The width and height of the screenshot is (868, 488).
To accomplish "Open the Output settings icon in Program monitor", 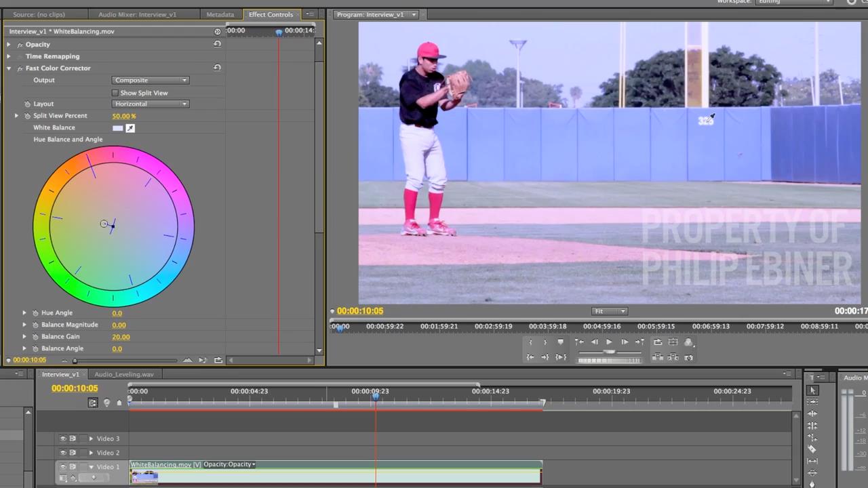I will pyautogui.click(x=688, y=342).
